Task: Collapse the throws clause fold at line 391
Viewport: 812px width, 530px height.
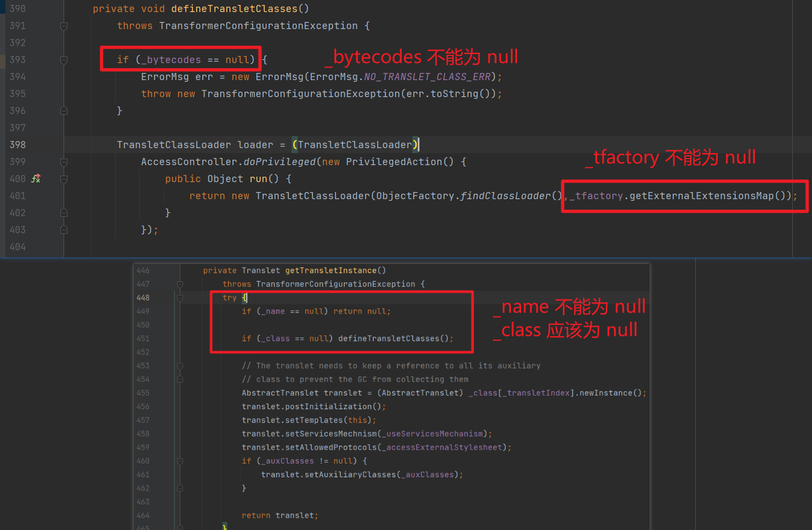Action: pyautogui.click(x=64, y=25)
